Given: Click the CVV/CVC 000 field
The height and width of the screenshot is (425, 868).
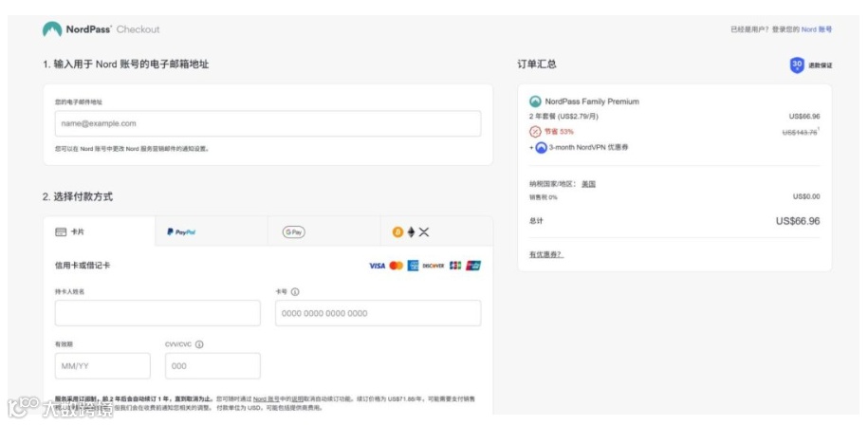Looking at the screenshot, I should pos(212,366).
